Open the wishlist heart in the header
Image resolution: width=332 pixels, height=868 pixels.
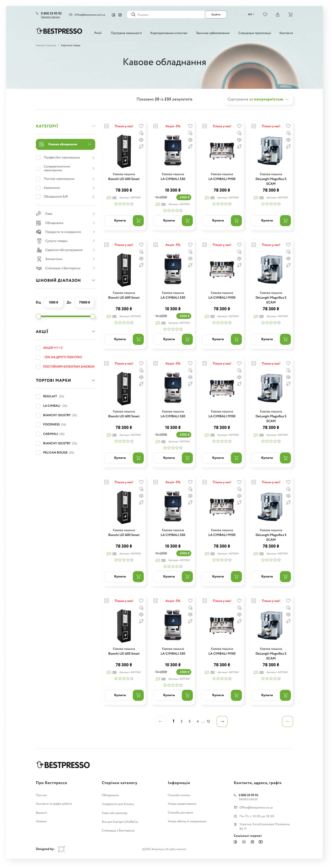(265, 15)
